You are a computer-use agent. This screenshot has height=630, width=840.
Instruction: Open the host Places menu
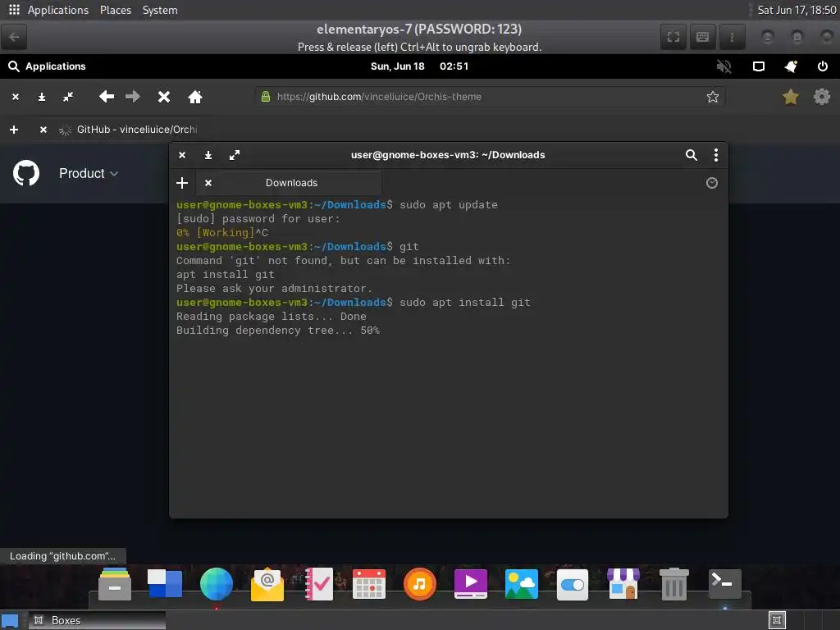tap(116, 10)
